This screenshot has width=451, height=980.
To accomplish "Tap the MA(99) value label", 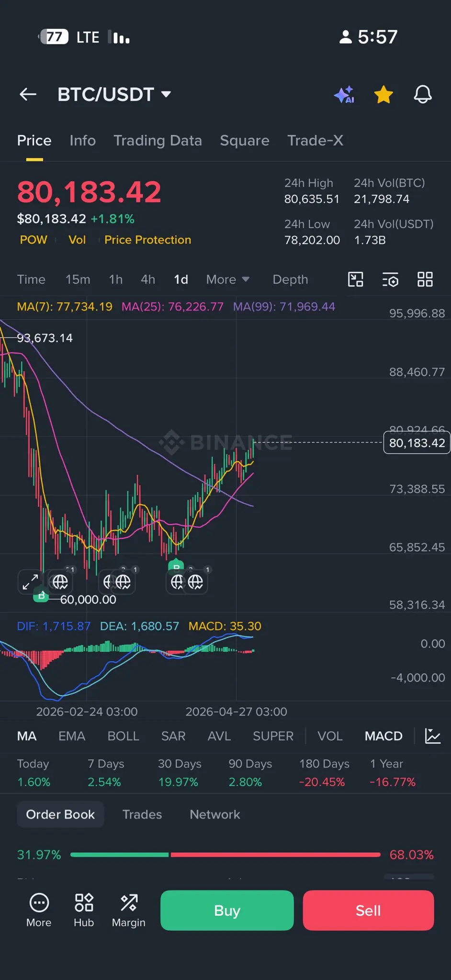I will (x=284, y=307).
